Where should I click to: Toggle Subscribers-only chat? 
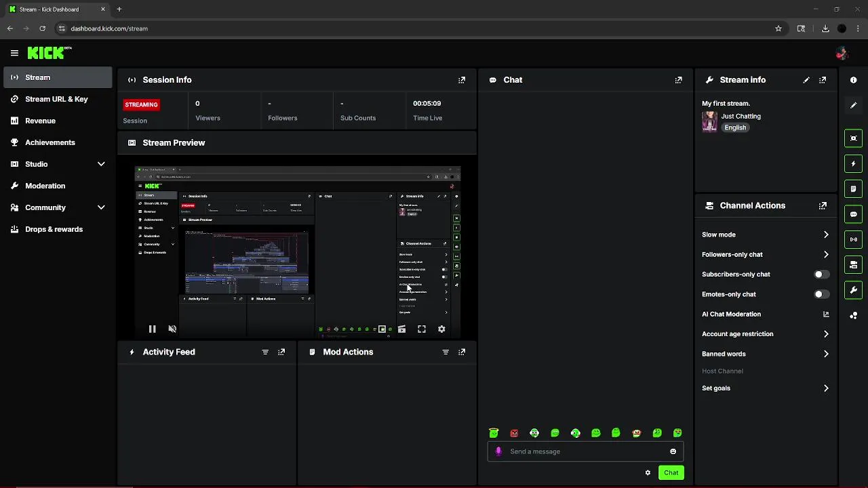click(x=821, y=274)
